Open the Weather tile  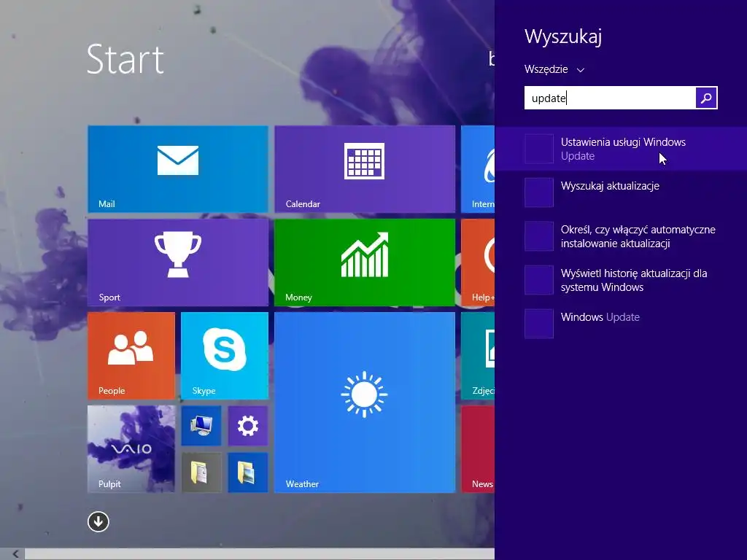365,402
